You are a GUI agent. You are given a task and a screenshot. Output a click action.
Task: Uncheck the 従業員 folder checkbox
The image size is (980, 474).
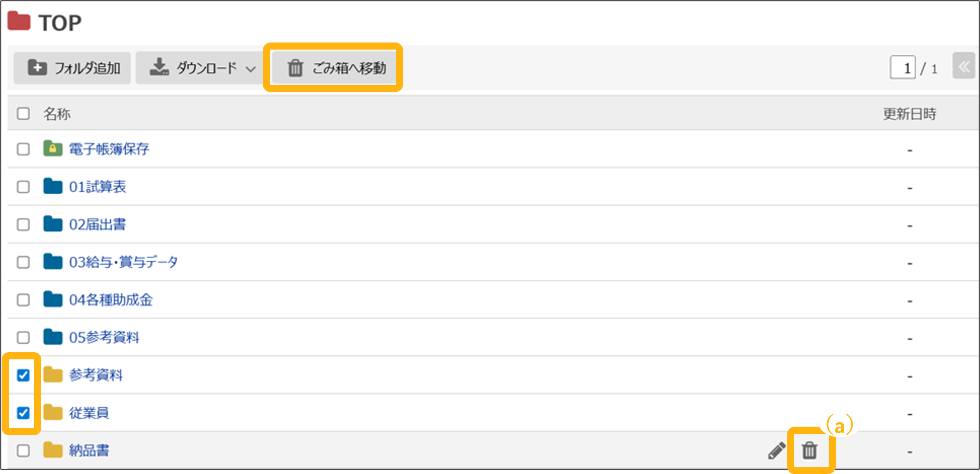(x=23, y=413)
